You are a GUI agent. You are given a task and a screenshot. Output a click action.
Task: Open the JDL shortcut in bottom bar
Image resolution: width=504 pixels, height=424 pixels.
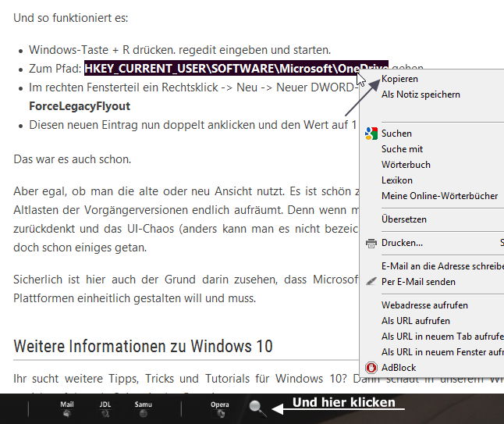pyautogui.click(x=105, y=409)
